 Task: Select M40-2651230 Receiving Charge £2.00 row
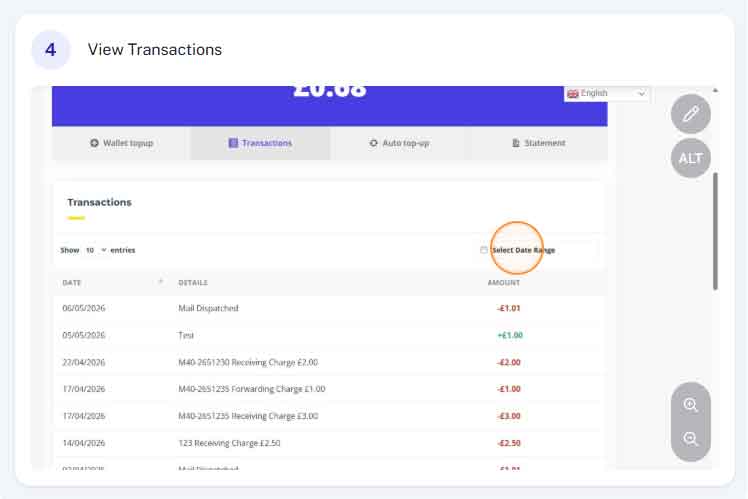point(329,363)
